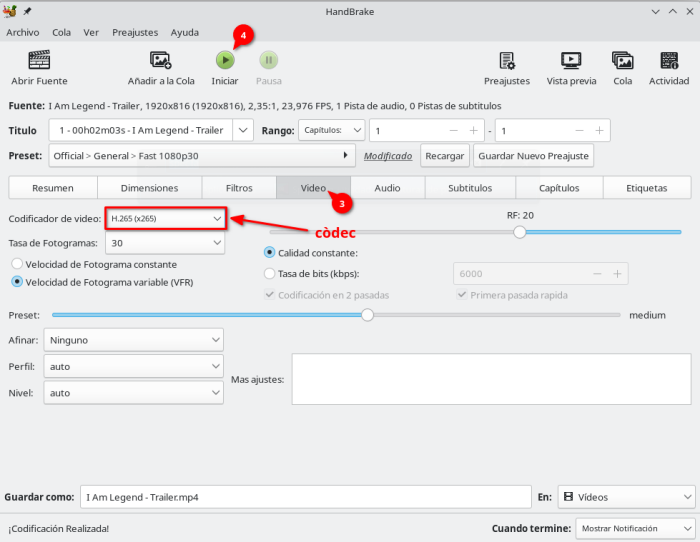The image size is (700, 542).
Task: Switch to the Capítulos tab
Action: click(x=559, y=188)
